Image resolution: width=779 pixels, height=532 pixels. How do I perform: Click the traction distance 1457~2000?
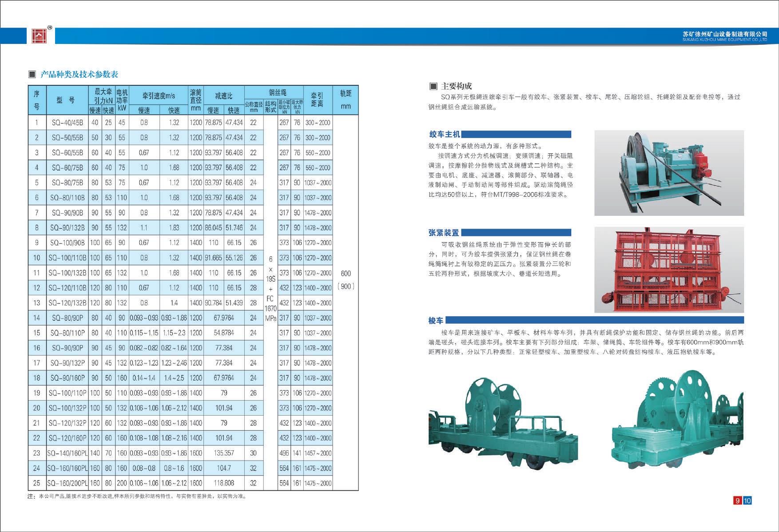coord(318,453)
